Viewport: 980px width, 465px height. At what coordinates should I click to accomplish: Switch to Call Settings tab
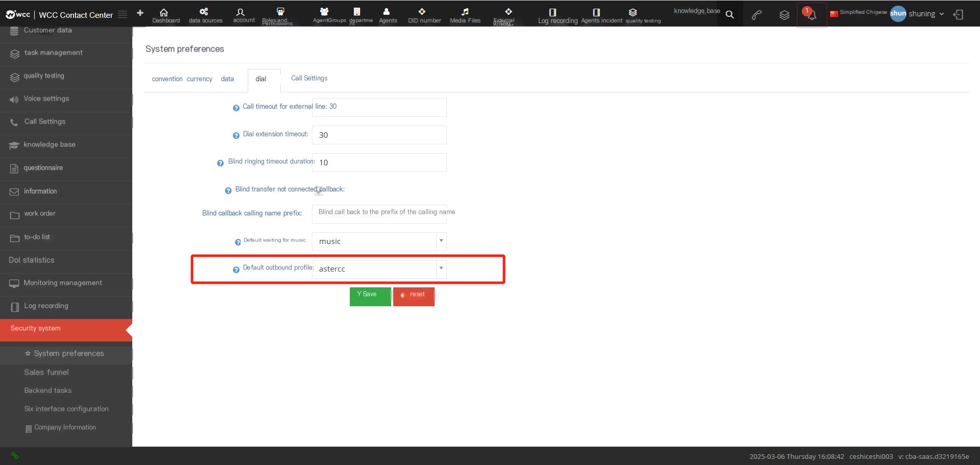(309, 79)
